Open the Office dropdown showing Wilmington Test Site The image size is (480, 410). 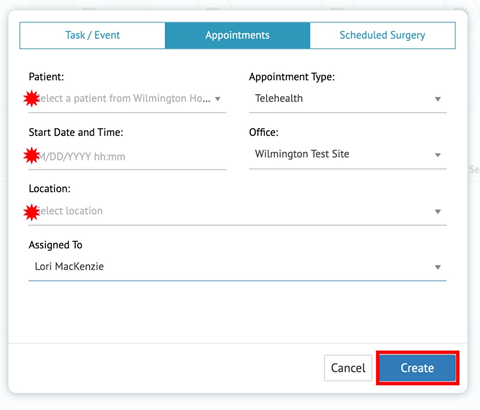(x=347, y=154)
